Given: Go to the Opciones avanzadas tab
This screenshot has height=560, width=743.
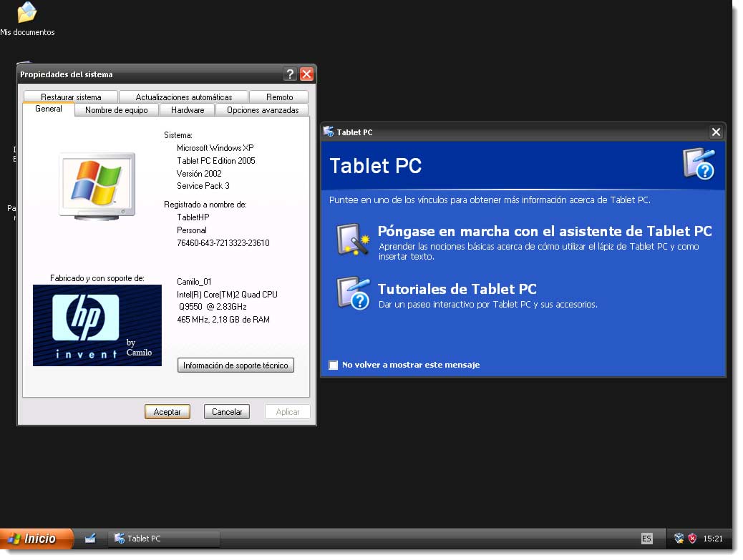Looking at the screenshot, I should 263,110.
